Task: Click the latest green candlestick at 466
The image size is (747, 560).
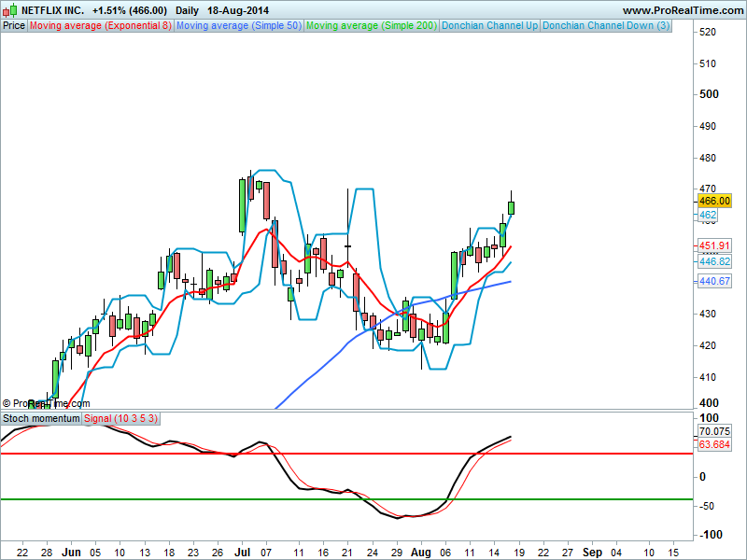Action: point(511,207)
